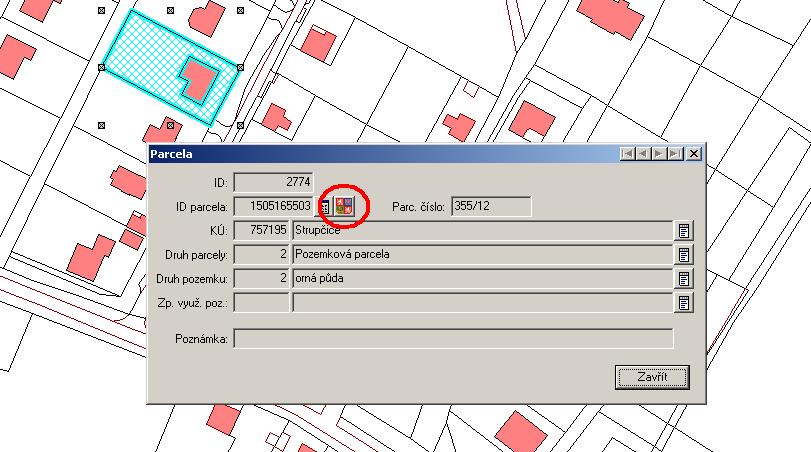Open the list icon for Druh pozemku
Screen dimensions: 811x452
tap(684, 279)
